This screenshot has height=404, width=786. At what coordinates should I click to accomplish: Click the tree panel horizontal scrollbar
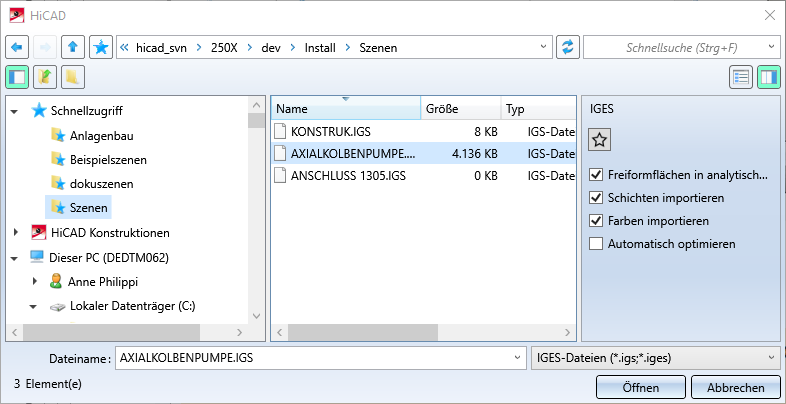pos(111,332)
